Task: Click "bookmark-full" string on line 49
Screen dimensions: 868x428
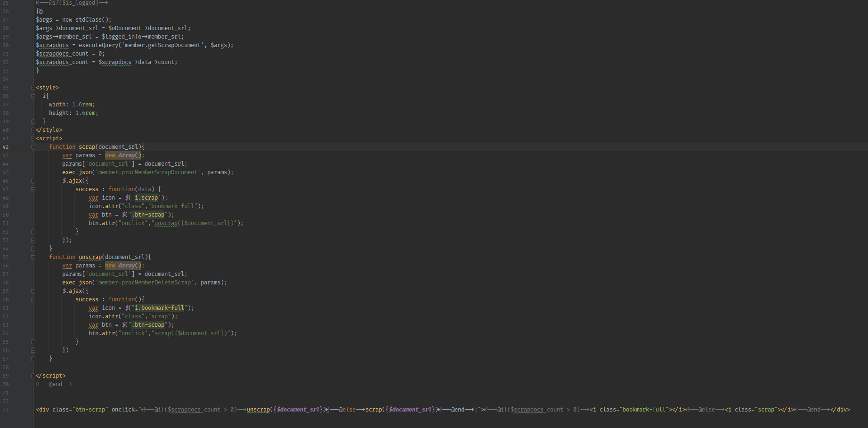Action: click(x=172, y=206)
